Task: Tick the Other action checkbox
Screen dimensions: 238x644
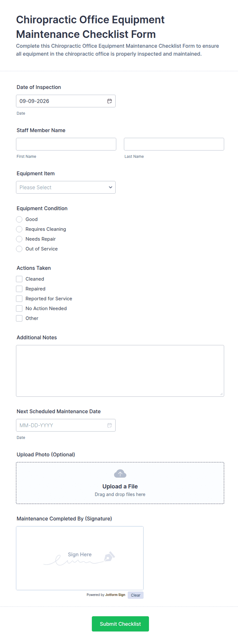Action: point(19,318)
